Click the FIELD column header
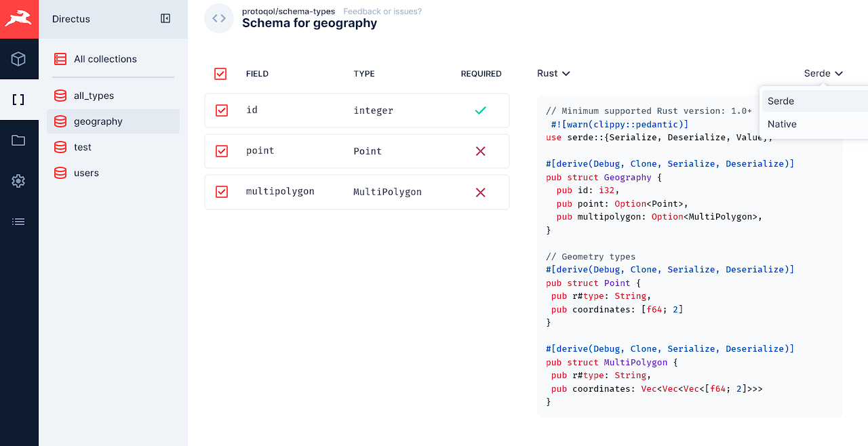Viewport: 868px width, 446px height. coord(257,74)
